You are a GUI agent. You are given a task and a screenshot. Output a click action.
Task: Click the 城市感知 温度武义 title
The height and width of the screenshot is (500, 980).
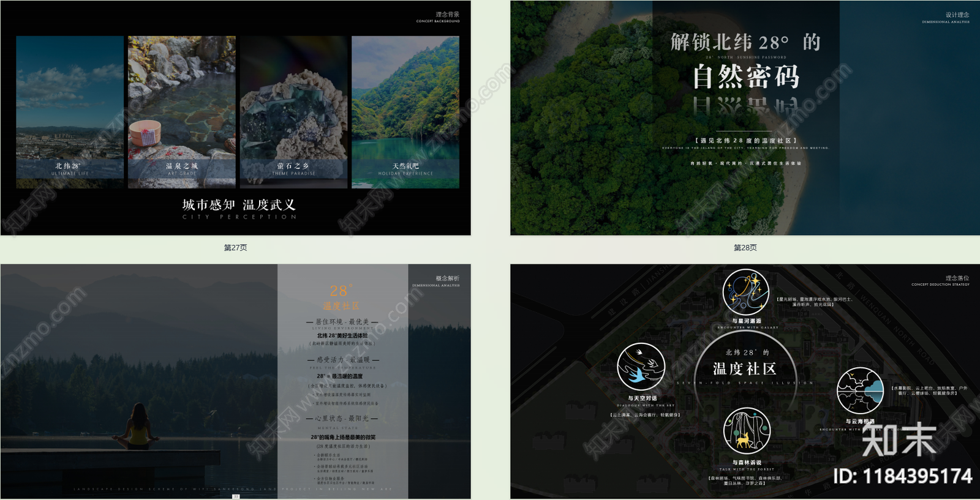pyautogui.click(x=239, y=205)
